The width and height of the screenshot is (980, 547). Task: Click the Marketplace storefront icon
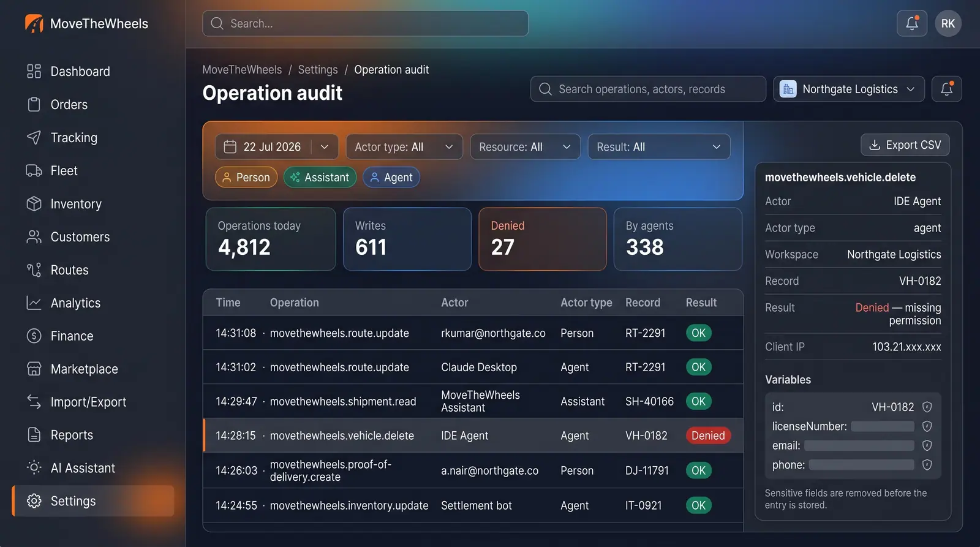[34, 369]
